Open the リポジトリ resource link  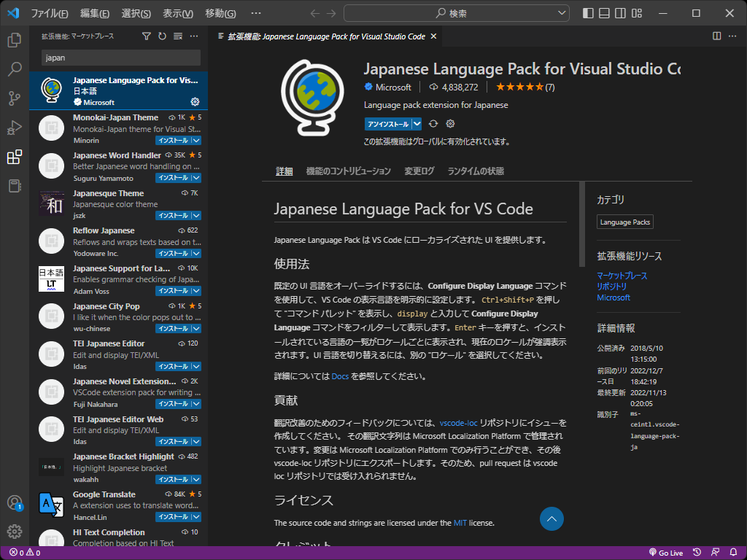coord(612,287)
